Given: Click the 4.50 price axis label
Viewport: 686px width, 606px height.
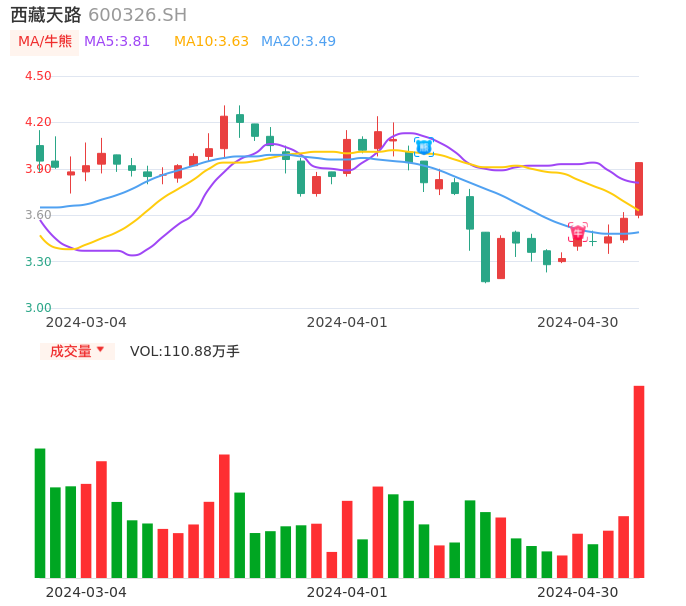Looking at the screenshot, I should tap(38, 76).
